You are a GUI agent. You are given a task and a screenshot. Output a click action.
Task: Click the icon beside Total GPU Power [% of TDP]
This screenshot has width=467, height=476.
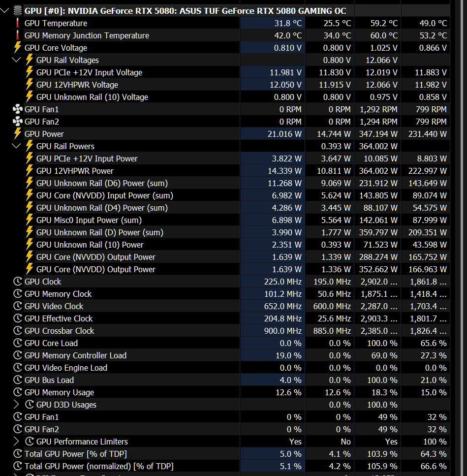[x=18, y=454]
